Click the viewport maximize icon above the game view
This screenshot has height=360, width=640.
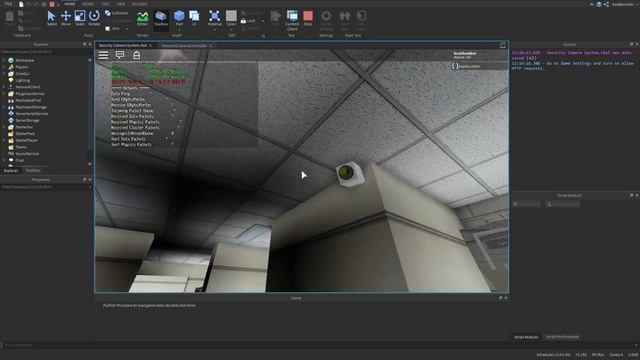point(503,45)
